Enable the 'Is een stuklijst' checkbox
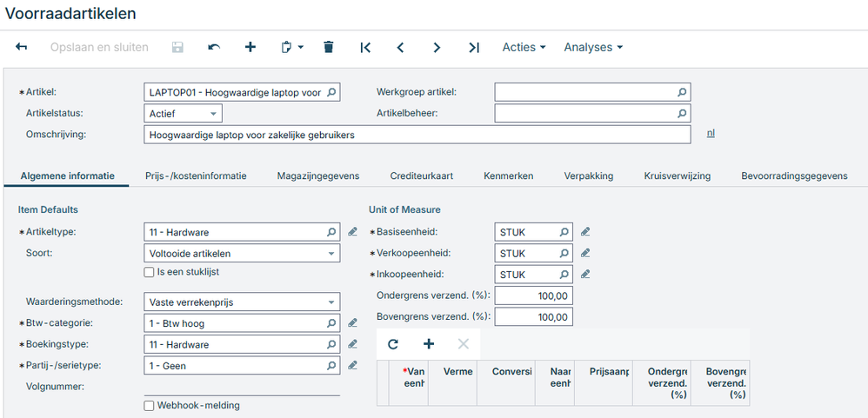 tap(150, 273)
